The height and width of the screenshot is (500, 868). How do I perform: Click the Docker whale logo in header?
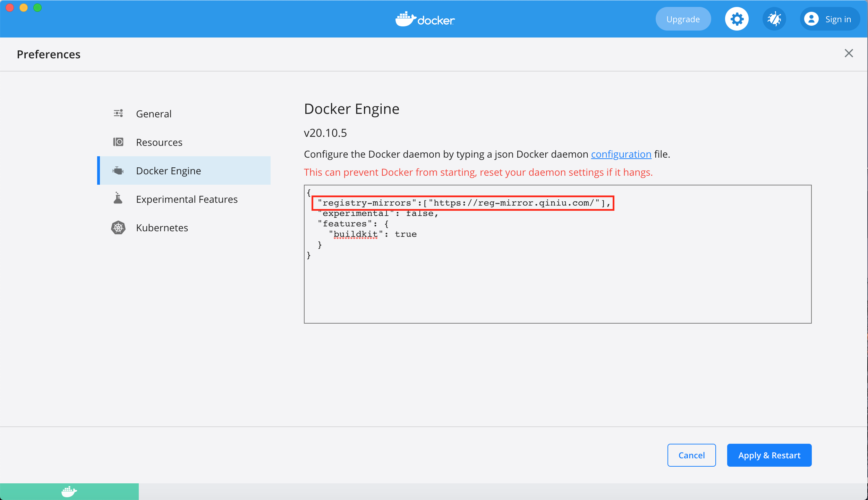tap(425, 19)
